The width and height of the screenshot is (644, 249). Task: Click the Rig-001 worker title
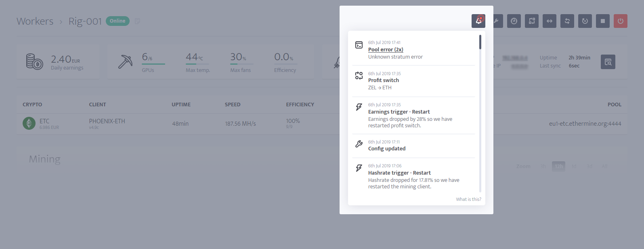pyautogui.click(x=85, y=21)
